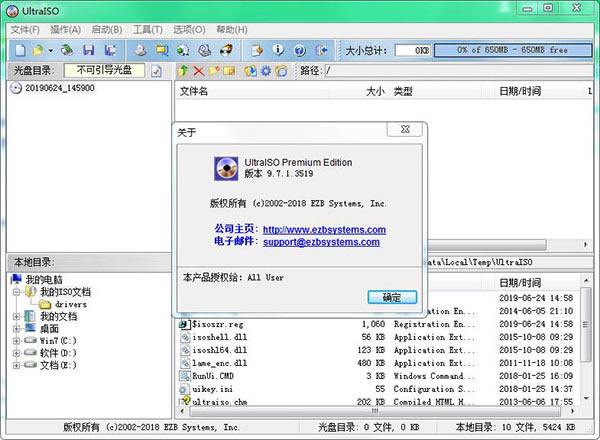Screen dimensions: 600x440
Task: Expand the 我的文档 tree node
Action: [x=16, y=316]
